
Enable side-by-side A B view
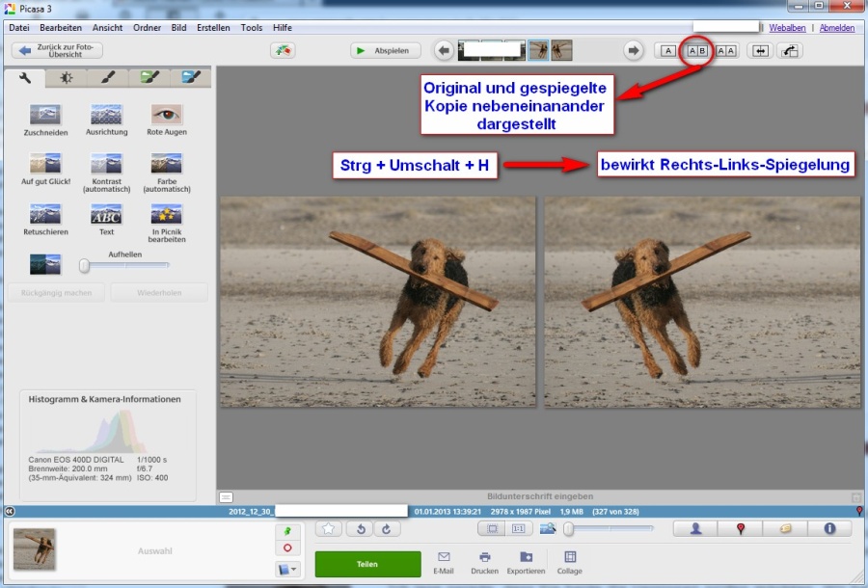click(696, 51)
